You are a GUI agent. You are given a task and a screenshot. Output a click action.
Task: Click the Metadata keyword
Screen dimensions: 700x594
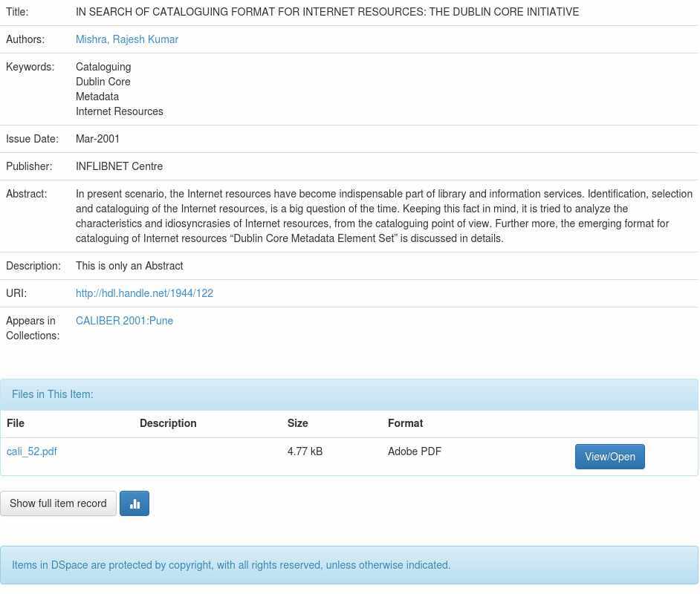(x=97, y=97)
